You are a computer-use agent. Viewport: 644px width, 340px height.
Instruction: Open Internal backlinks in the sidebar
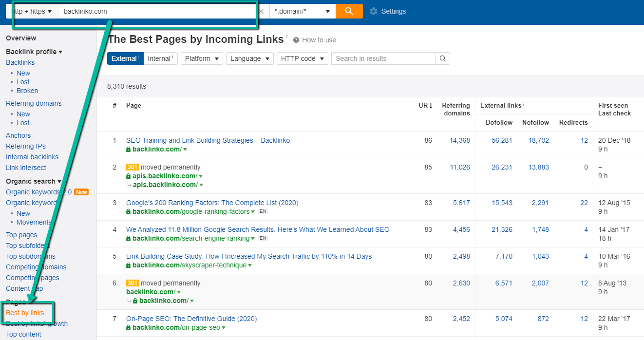32,157
